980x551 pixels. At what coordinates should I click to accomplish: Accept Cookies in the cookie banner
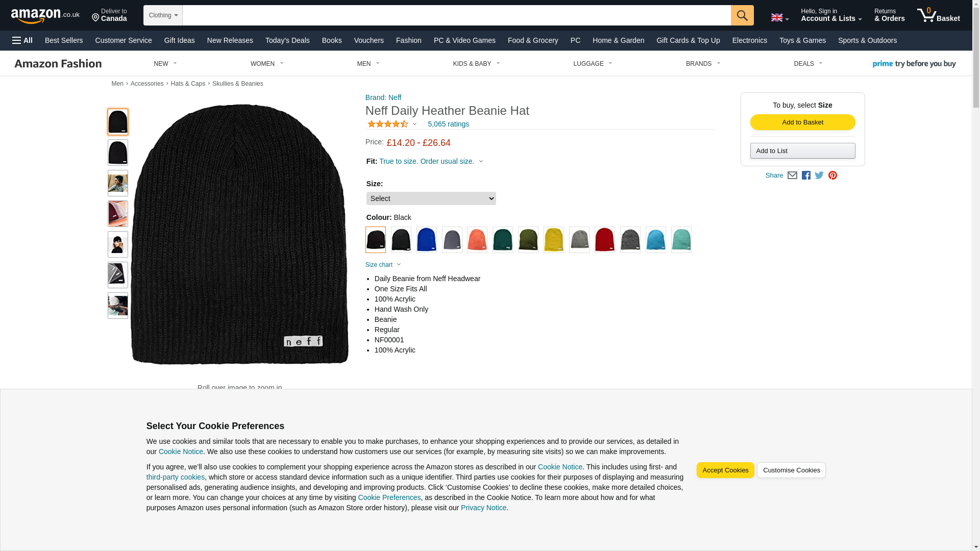[x=725, y=470]
